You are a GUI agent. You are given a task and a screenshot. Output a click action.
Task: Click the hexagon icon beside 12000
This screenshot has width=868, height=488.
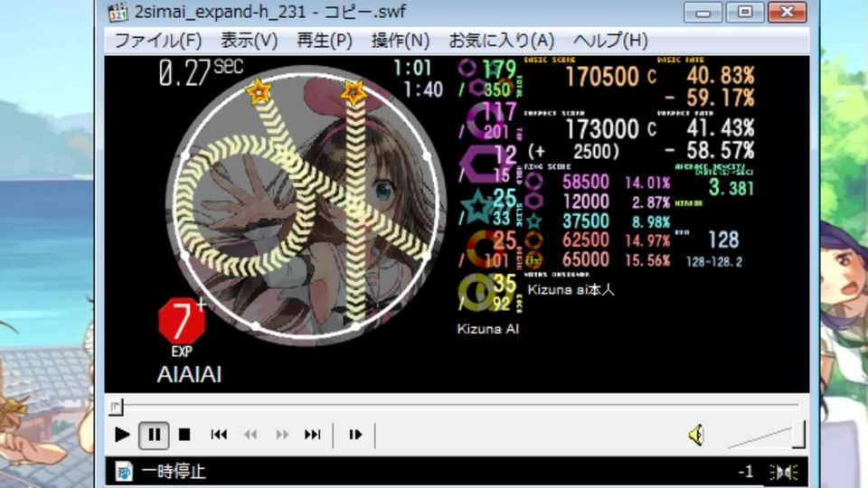tap(533, 202)
